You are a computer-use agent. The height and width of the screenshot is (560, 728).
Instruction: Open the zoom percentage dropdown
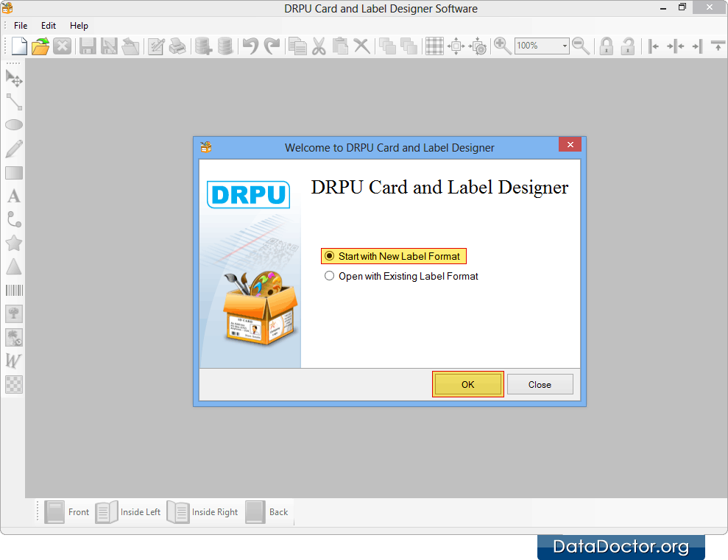565,46
